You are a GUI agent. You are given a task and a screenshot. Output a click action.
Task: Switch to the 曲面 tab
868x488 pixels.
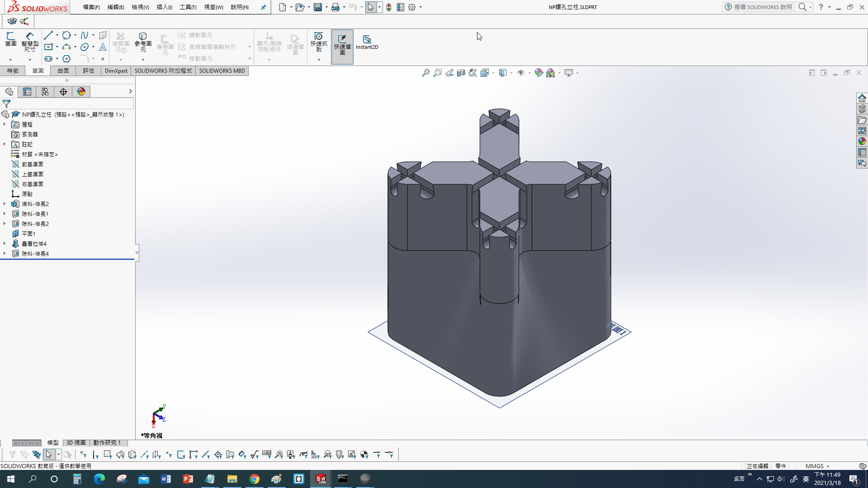tap(63, 71)
